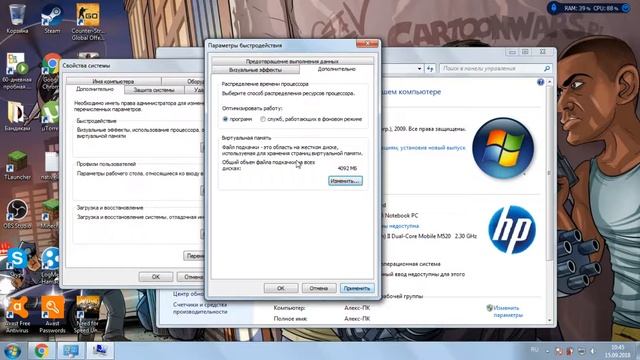Click the Control Panel taskbar button

pos(71,351)
